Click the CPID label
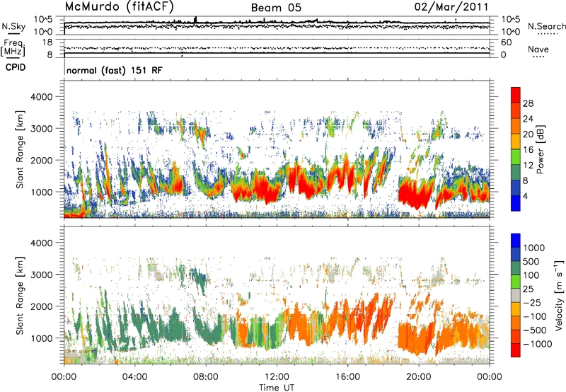Viewport: 566px width, 392px height. coord(16,67)
